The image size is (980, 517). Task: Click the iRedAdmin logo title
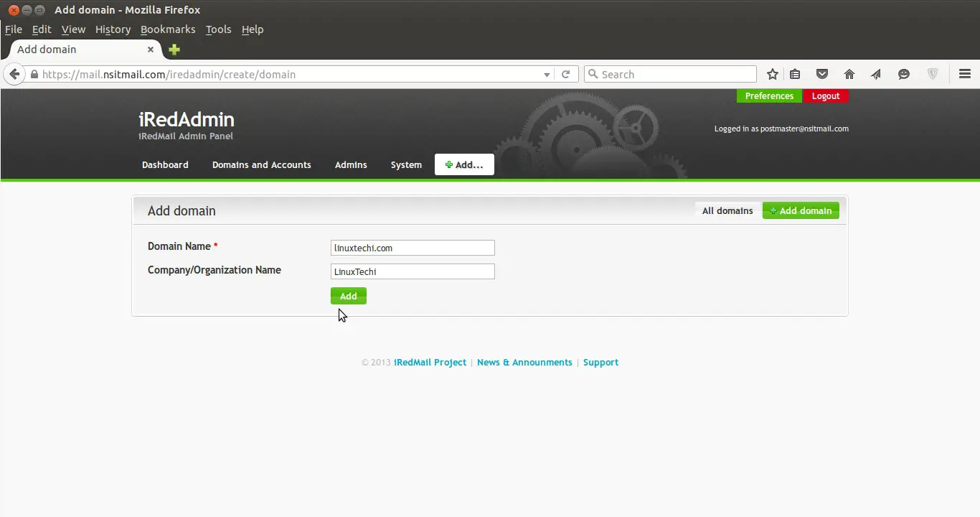coord(187,120)
